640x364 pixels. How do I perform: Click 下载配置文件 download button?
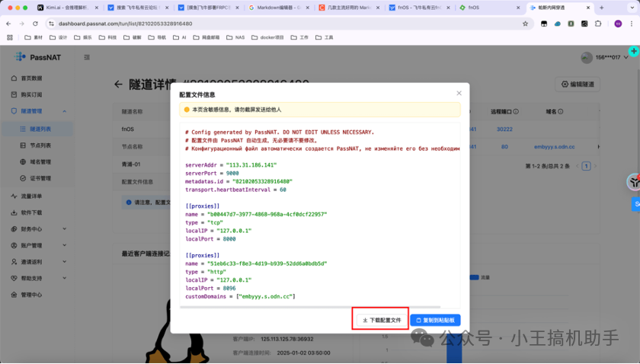click(x=381, y=320)
